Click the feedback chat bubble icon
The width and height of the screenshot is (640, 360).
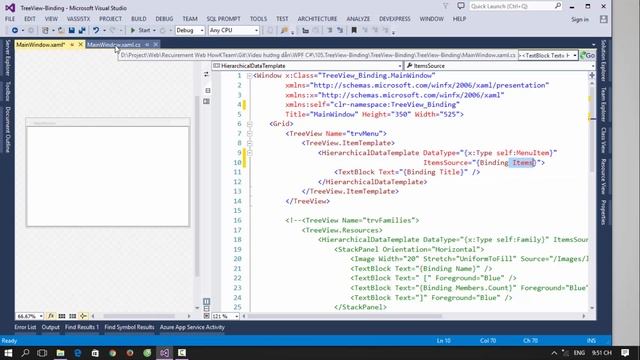coord(461,6)
